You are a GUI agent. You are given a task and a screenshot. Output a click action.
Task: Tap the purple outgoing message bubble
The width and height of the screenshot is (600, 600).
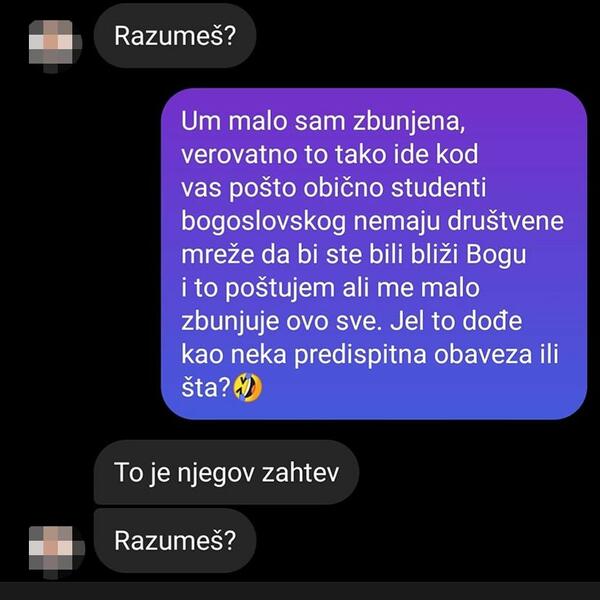point(374,254)
